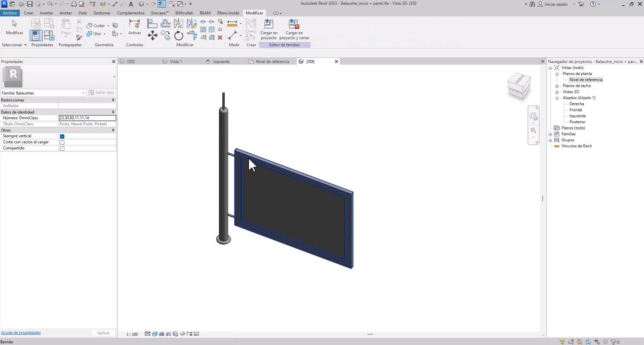Open the Family Types properties icon
Image resolution: width=644 pixels, height=345 pixels.
pos(49,35)
